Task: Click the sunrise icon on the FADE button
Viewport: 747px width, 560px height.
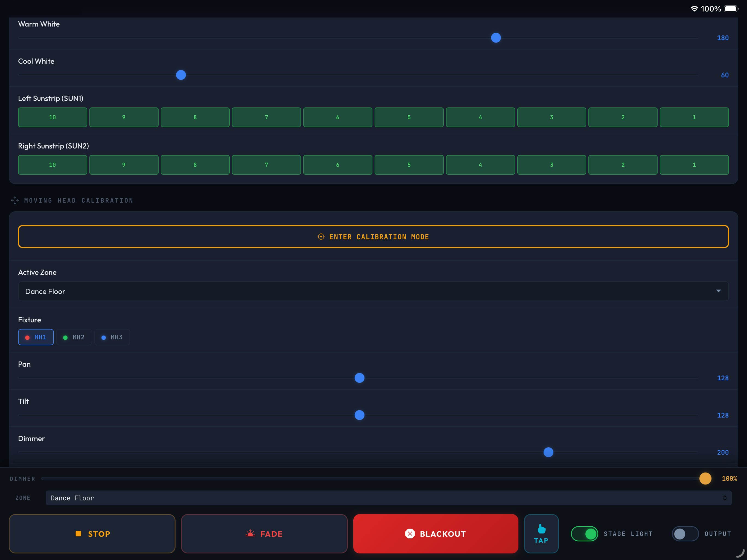Action: (250, 534)
